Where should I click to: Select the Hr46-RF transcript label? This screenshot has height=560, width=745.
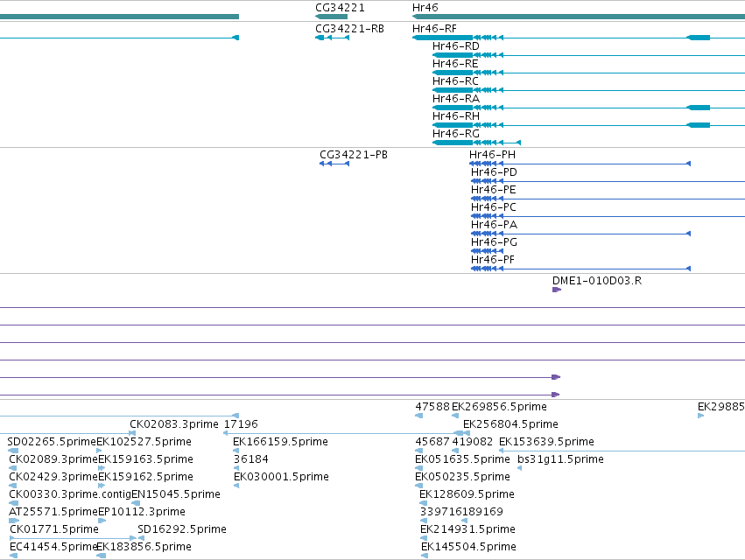(434, 29)
